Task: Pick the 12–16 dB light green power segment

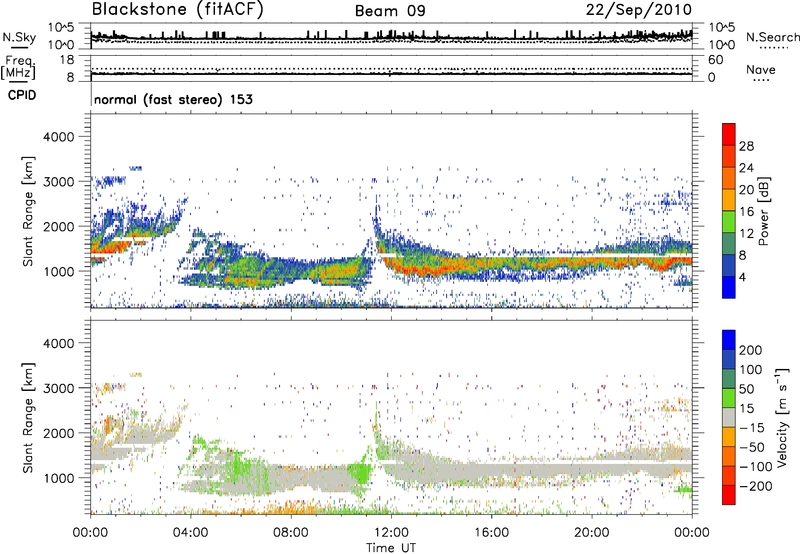Action: tap(729, 222)
